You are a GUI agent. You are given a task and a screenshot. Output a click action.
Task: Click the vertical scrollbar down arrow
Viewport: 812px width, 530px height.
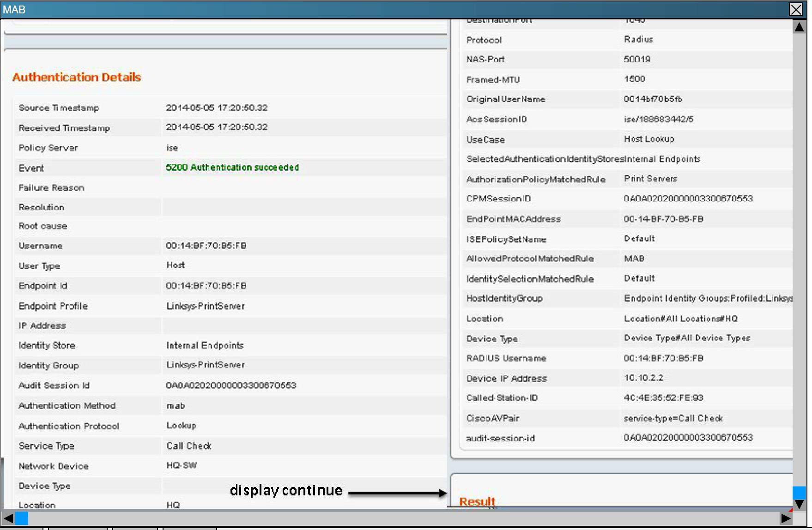[800, 504]
